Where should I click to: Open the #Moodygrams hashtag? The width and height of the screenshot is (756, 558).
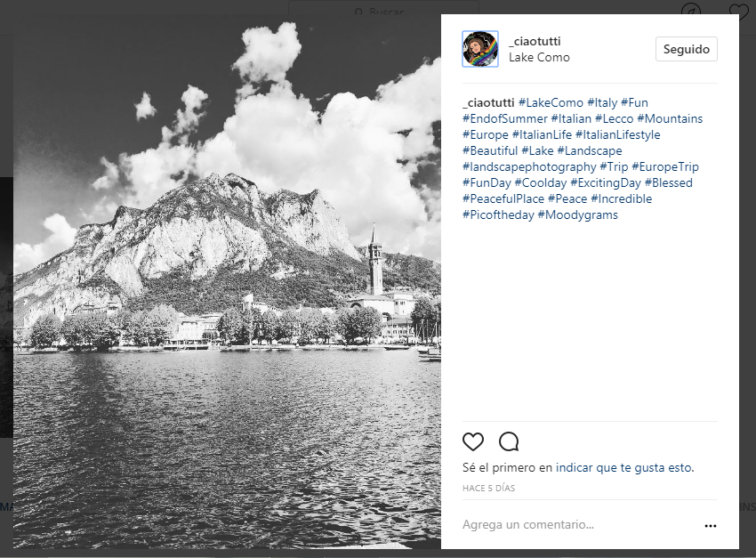coord(577,214)
